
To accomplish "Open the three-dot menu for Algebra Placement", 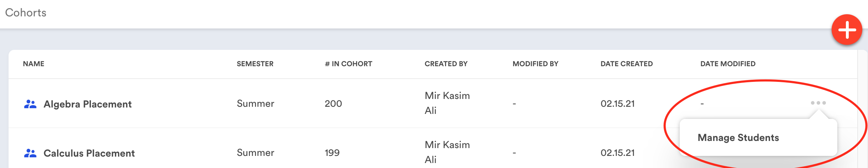I will coord(818,103).
